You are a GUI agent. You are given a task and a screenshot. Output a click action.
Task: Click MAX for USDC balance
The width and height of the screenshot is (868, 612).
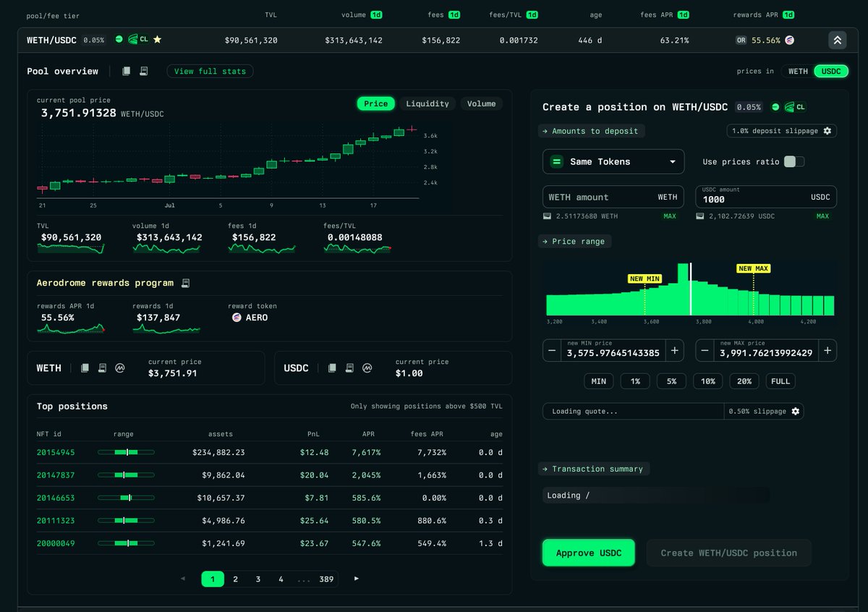coord(822,216)
